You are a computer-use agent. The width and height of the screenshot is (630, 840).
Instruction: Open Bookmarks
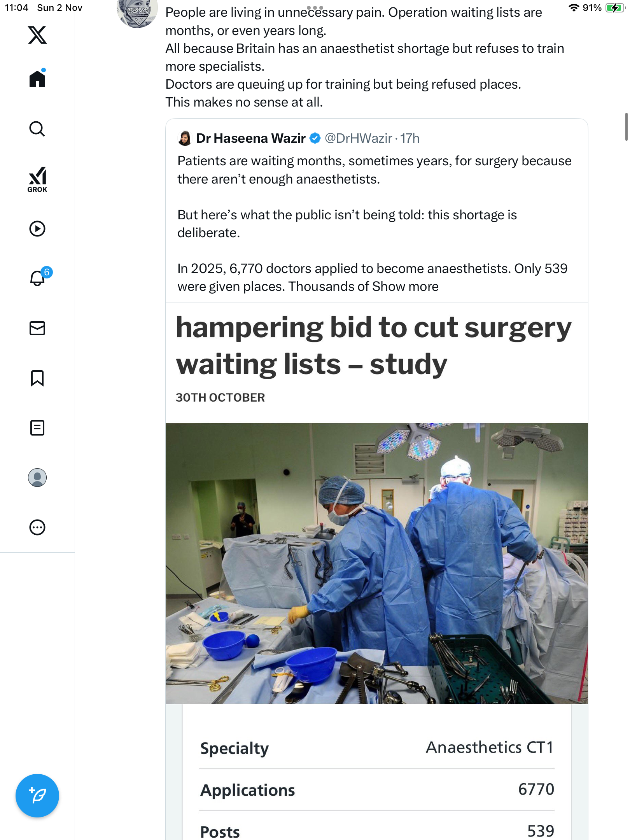click(x=37, y=378)
